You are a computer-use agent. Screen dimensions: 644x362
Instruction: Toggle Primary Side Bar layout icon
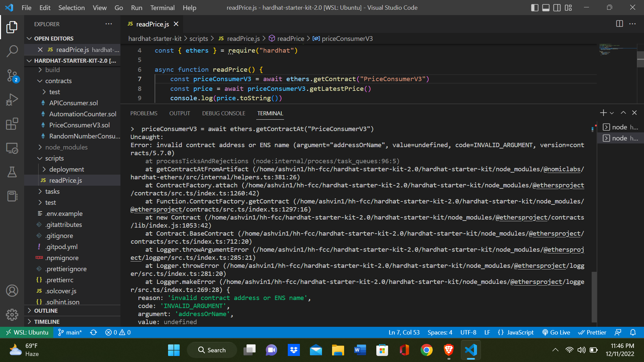[535, 7]
